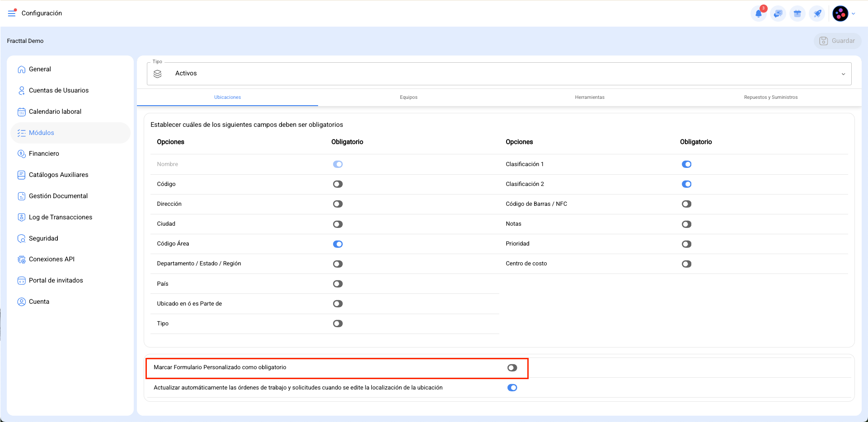This screenshot has width=868, height=422.
Task: Click the box icon in top bar
Action: click(x=798, y=14)
